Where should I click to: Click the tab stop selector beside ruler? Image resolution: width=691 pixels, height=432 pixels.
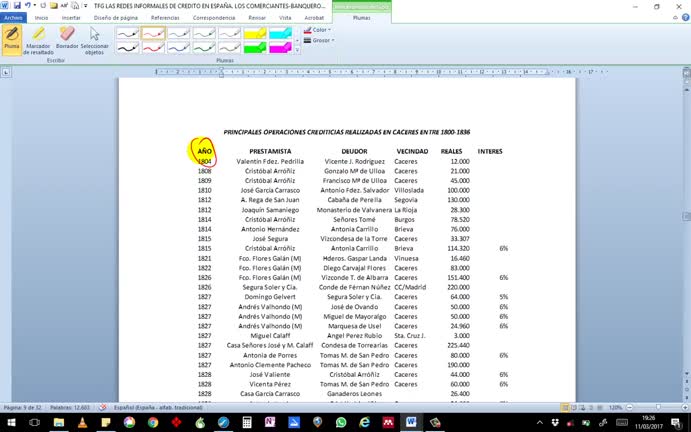pos(5,72)
